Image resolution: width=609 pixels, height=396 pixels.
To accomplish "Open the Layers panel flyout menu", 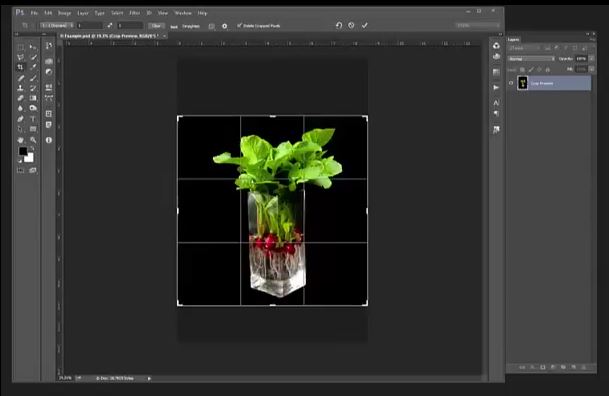I will [x=592, y=39].
